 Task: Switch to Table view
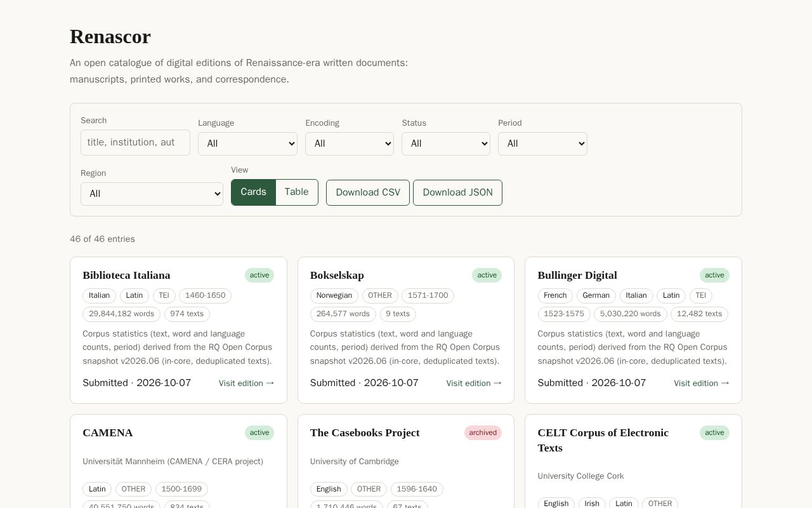[297, 192]
